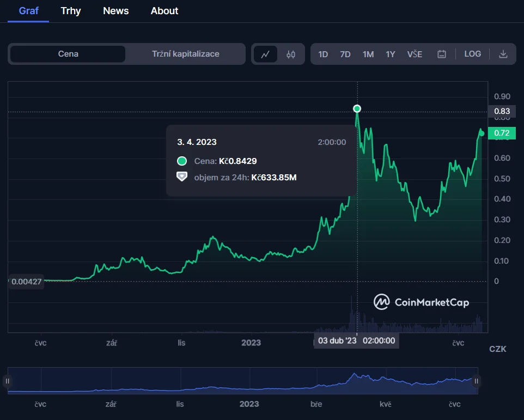
Task: Click the Kč0.8429 price in tooltip
Action: coord(238,161)
